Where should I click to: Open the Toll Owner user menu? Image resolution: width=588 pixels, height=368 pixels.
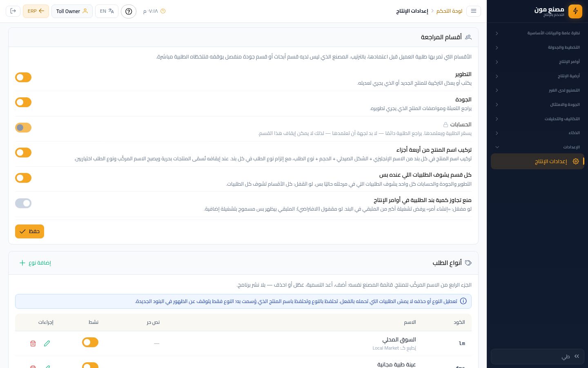point(72,11)
